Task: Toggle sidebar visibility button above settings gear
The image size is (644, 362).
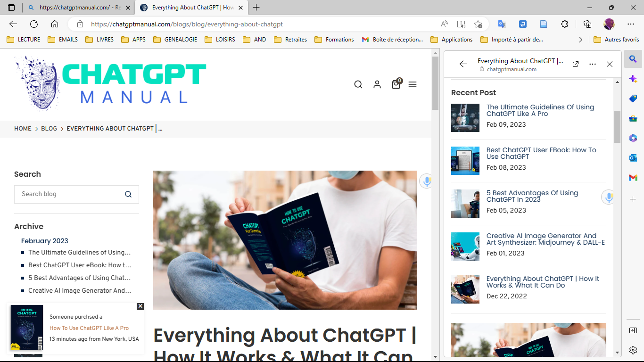Action: click(633, 330)
